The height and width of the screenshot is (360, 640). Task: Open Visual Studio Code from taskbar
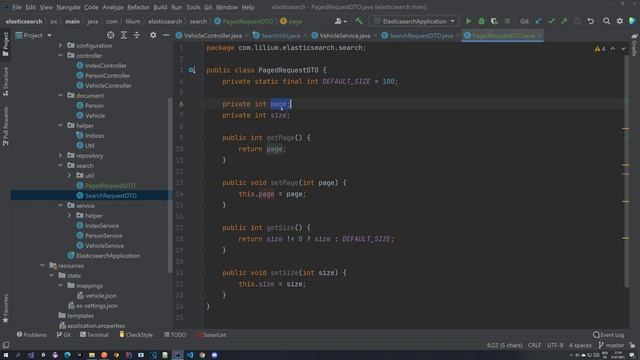tap(190, 355)
